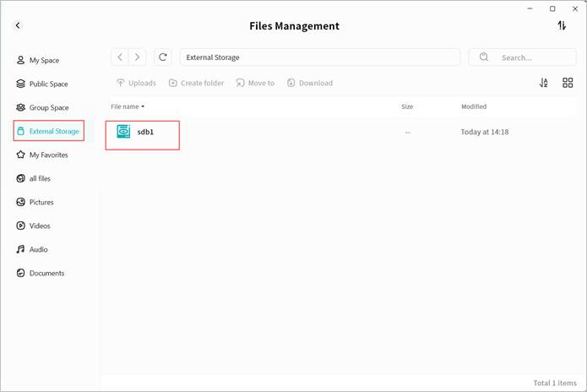Viewport: 587px width, 392px height.
Task: Open the sdb1 drive icon
Action: [x=123, y=132]
